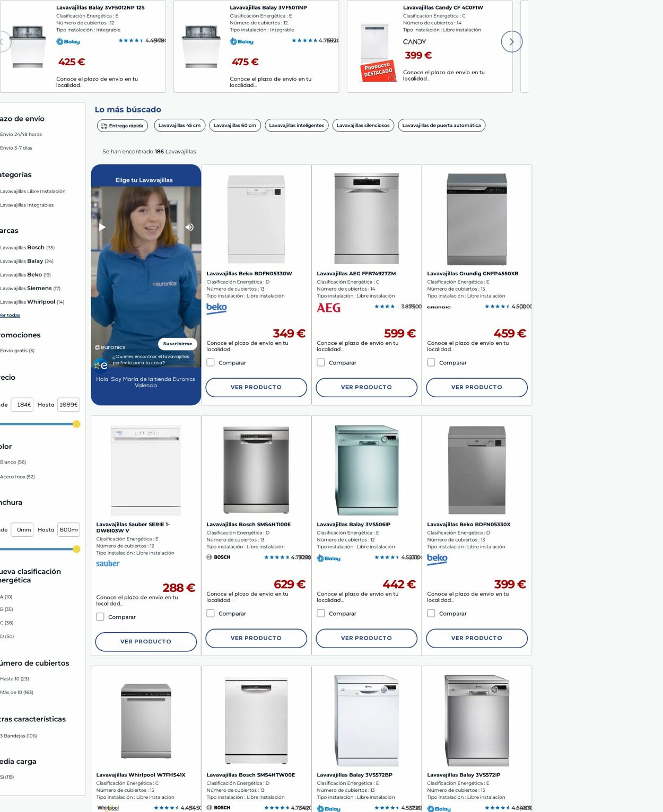Open Ver Producto for Beko BDFN05330X
663x812 pixels.
477,638
